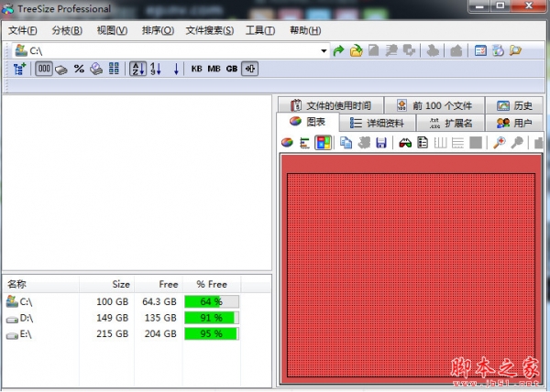This screenshot has width=550, height=392.
Task: Open the 视图(V) menu
Action: tap(112, 31)
